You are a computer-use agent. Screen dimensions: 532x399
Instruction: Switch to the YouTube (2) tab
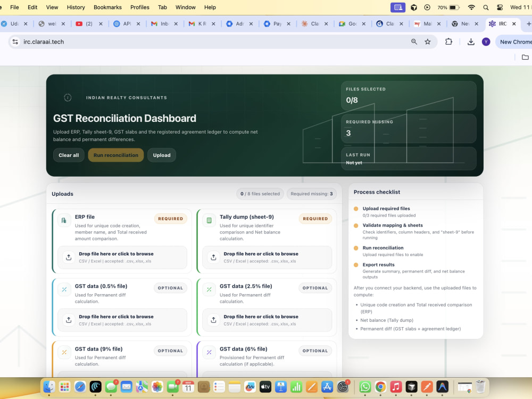pos(88,24)
